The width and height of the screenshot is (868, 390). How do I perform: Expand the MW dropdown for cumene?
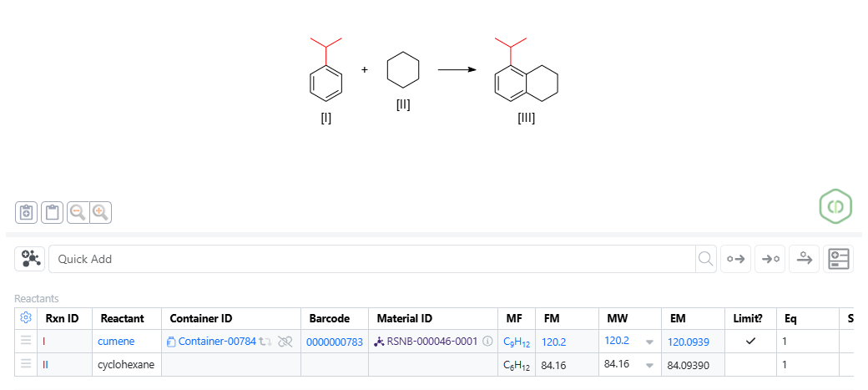coord(649,342)
